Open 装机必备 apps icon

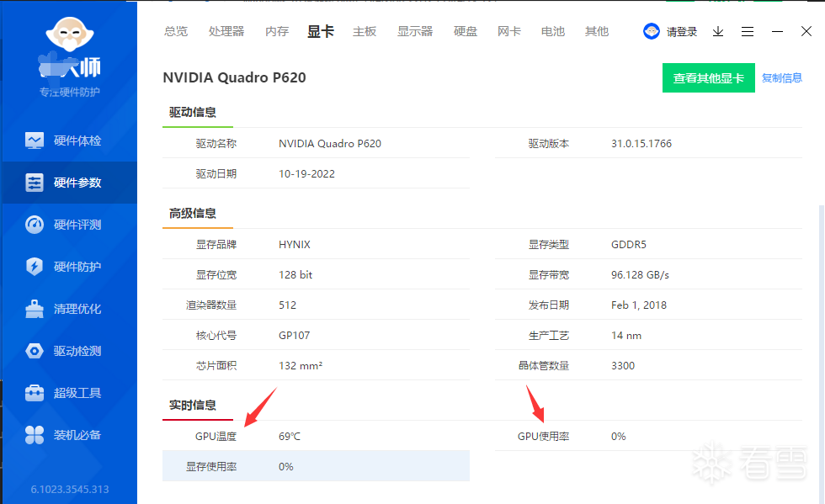point(35,435)
